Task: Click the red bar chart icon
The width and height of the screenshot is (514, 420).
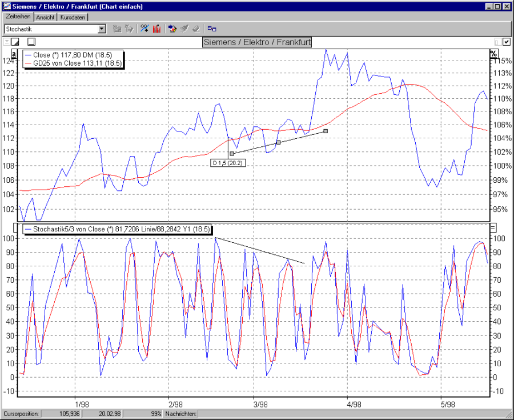Action: click(x=157, y=29)
